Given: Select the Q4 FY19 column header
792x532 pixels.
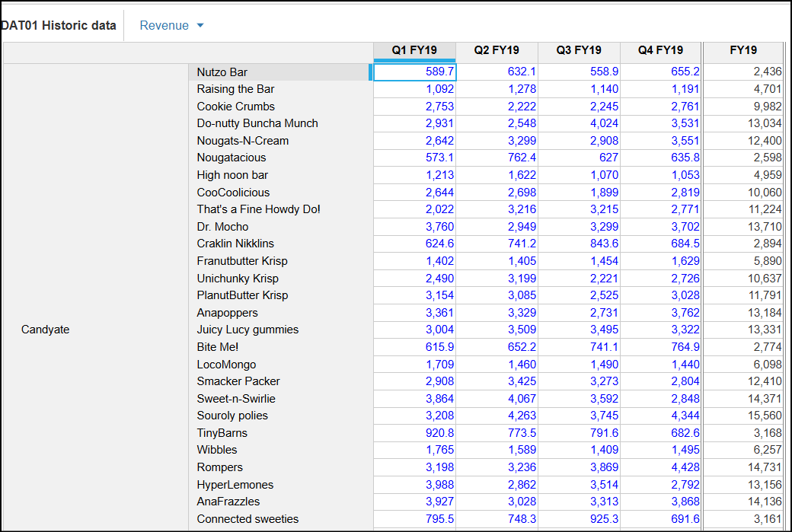Looking at the screenshot, I should tap(661, 50).
